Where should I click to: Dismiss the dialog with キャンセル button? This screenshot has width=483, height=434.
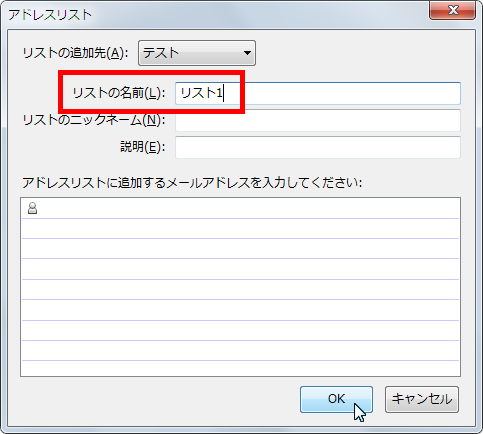tap(422, 399)
